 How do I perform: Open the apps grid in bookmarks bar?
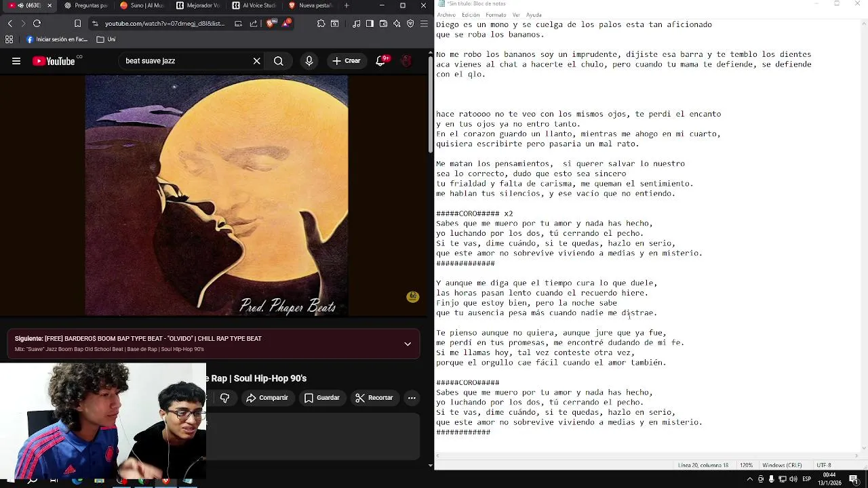[9, 39]
